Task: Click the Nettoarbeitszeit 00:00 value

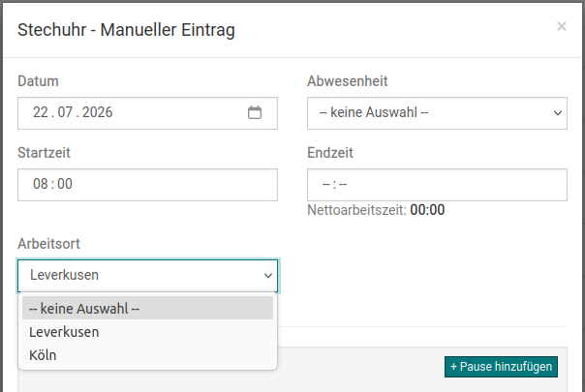Action: point(427,210)
